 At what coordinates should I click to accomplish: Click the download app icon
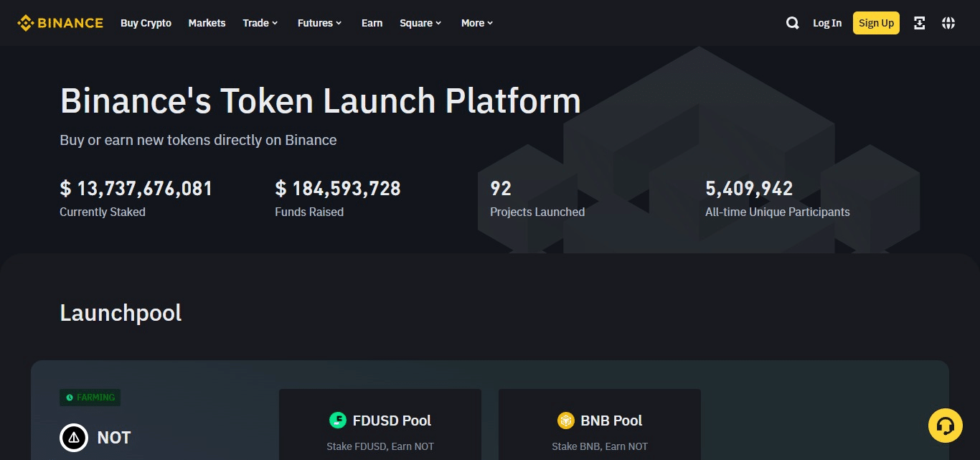tap(919, 22)
